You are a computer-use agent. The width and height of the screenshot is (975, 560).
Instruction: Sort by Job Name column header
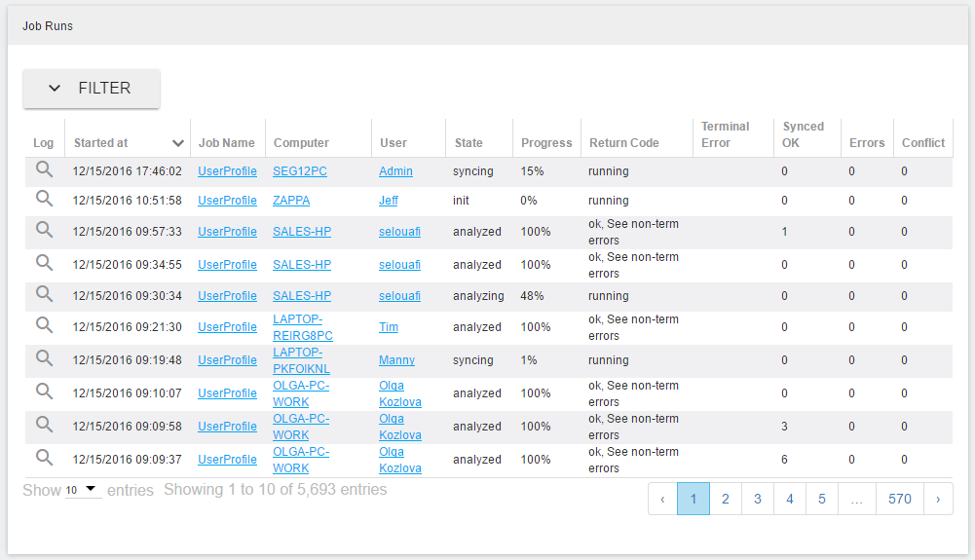click(x=226, y=143)
